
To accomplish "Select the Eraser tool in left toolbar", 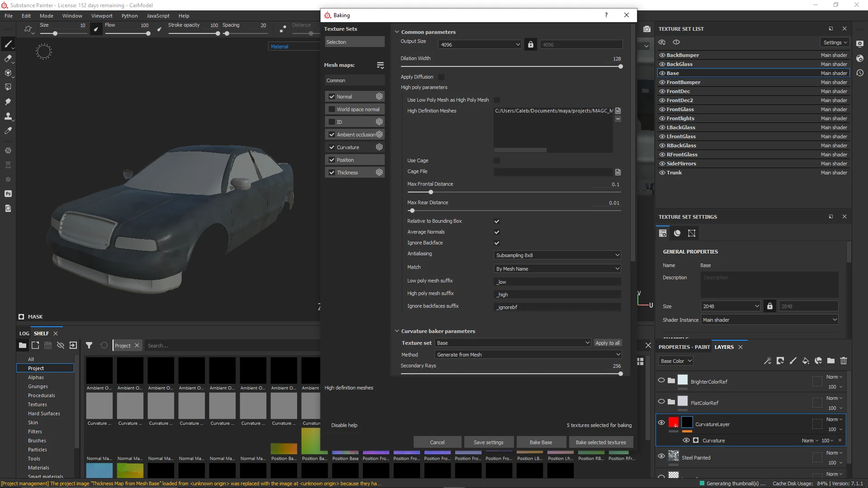I will coord(8,58).
